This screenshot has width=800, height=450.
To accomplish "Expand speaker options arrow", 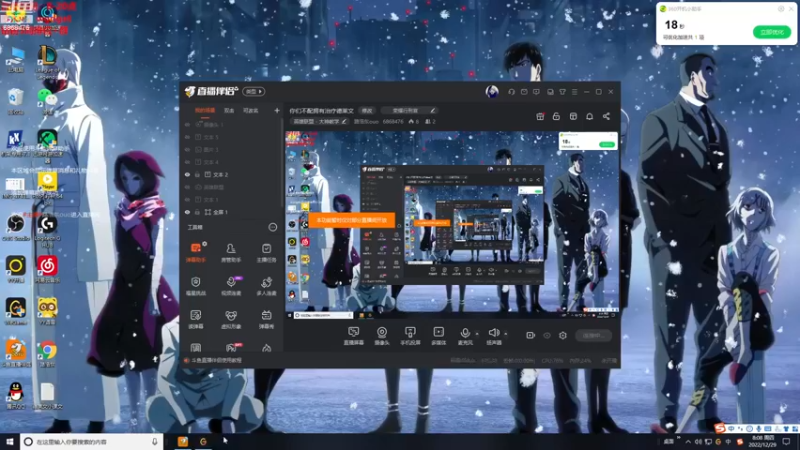I will click(x=506, y=334).
